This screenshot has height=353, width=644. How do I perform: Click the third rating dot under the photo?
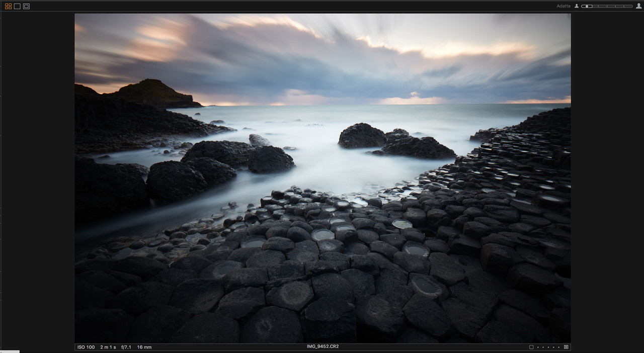[x=548, y=347]
